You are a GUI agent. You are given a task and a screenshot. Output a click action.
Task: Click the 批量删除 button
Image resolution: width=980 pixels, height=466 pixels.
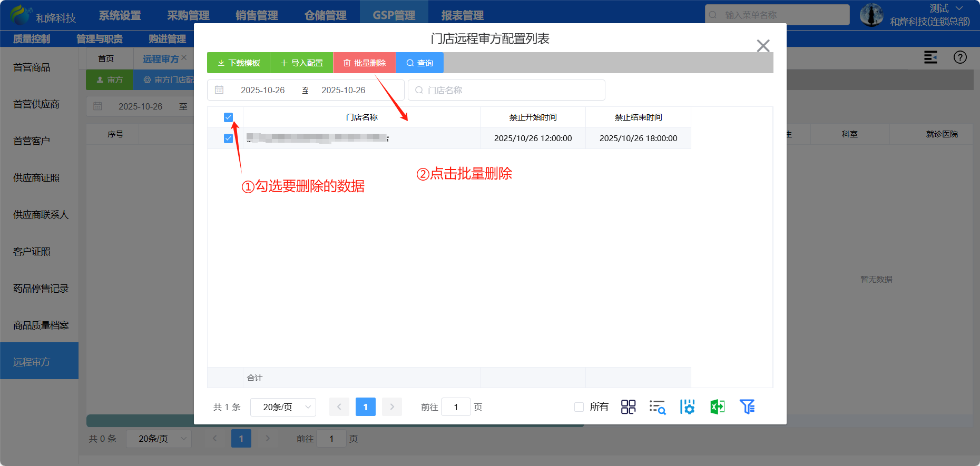[364, 63]
